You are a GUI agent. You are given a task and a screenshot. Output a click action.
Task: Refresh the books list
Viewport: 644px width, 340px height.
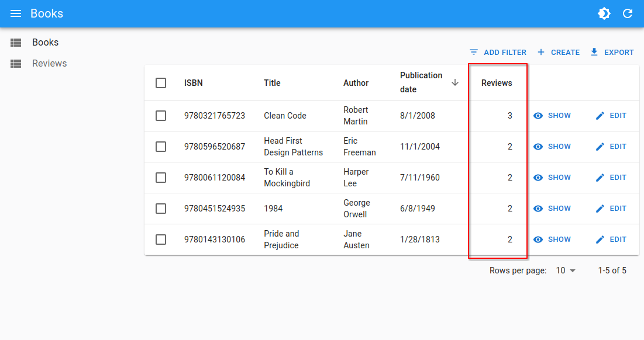coord(628,13)
